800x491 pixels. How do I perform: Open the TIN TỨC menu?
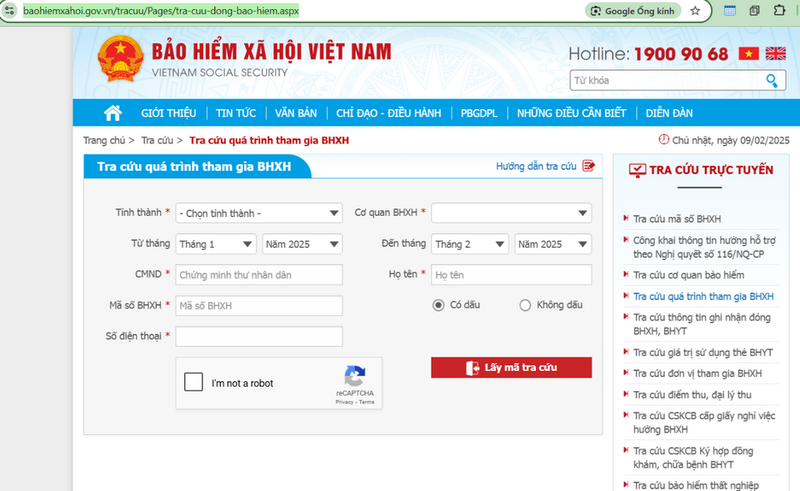[236, 113]
